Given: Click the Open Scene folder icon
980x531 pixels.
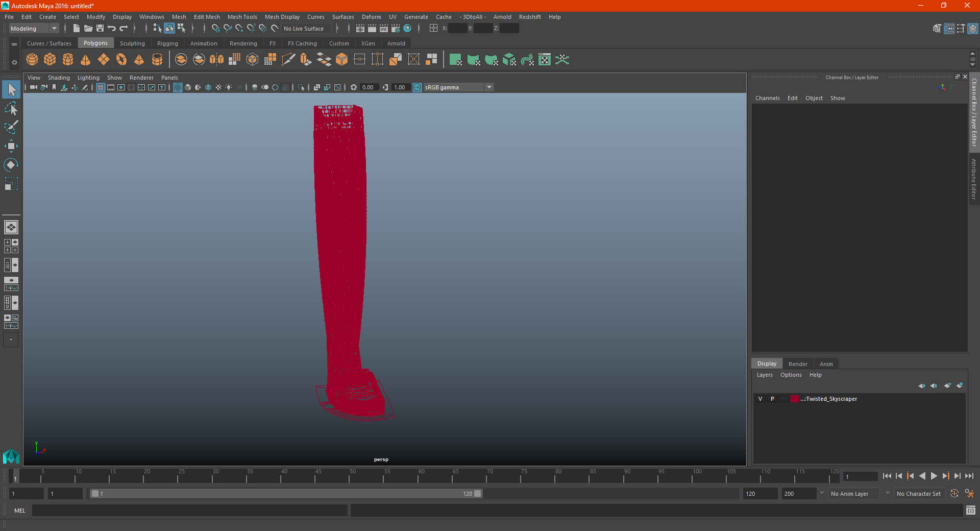Looking at the screenshot, I should tap(88, 29).
